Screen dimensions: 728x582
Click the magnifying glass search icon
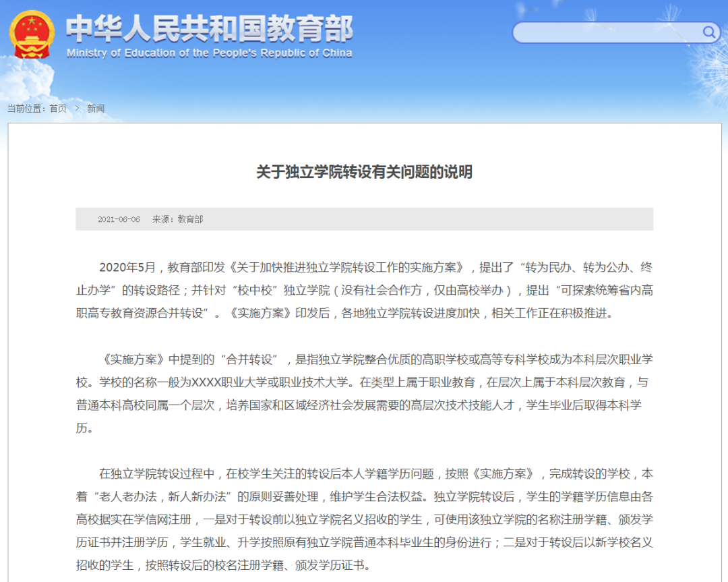(x=709, y=32)
